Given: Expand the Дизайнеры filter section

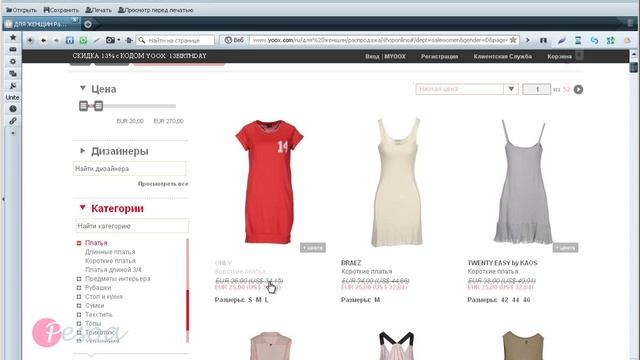Looking at the screenshot, I should pyautogui.click(x=82, y=151).
